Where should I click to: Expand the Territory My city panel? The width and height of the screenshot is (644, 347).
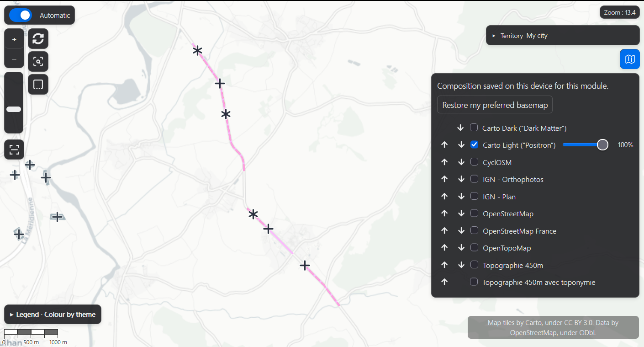[563, 35]
